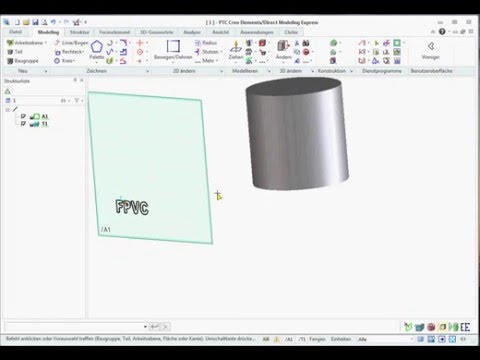This screenshot has width=480, height=360.
Task: Expand the Modellieren group dropdown
Action: click(x=269, y=71)
